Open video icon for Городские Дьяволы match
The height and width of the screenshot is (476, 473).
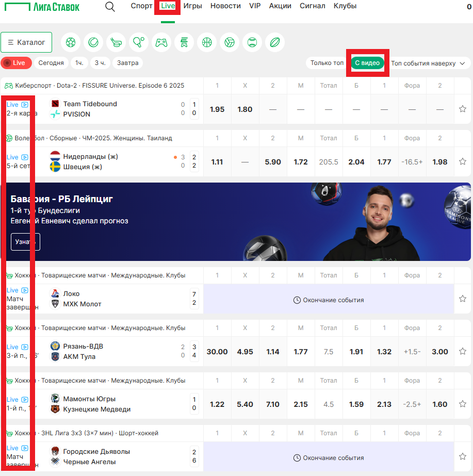pos(25,448)
